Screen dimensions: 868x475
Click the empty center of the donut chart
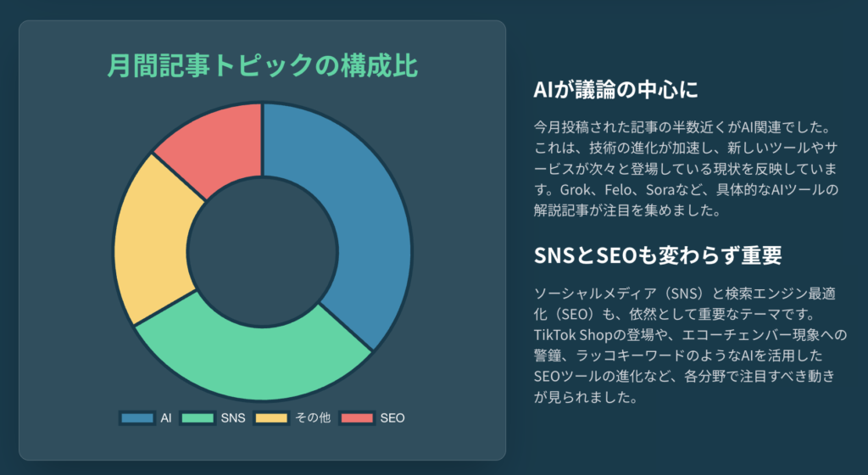(x=263, y=252)
